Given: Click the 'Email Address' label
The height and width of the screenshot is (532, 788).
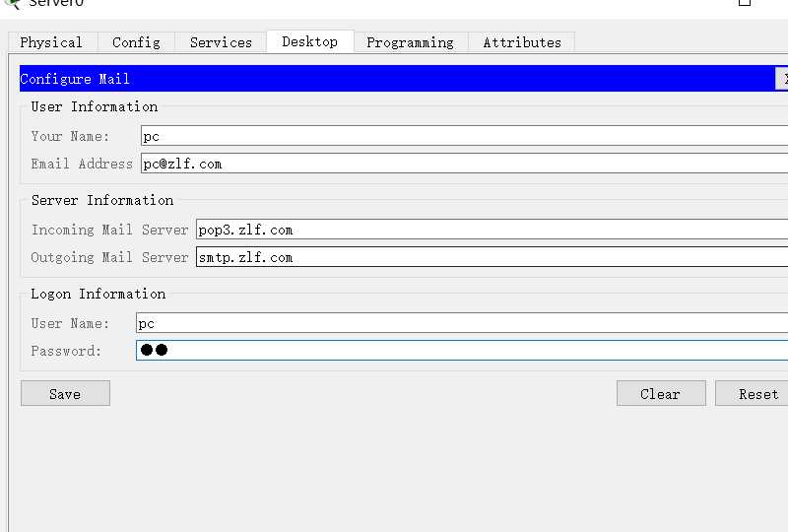Looking at the screenshot, I should point(82,164).
